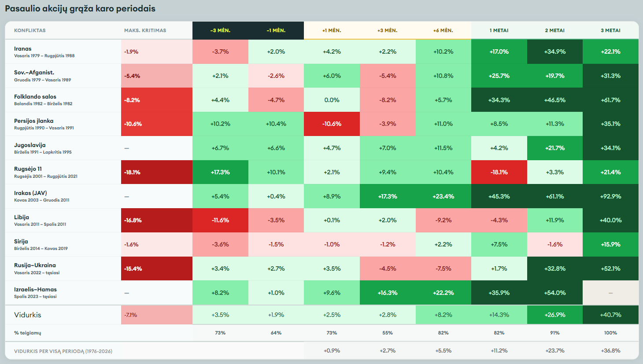The width and height of the screenshot is (643, 364).
Task: Click the Libija −11.6% cell
Action: (x=220, y=220)
